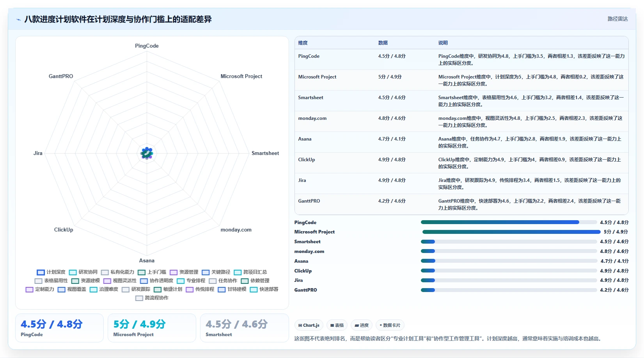This screenshot has width=644, height=358.
Task: Click the small icon before the page title
Action: (18, 20)
